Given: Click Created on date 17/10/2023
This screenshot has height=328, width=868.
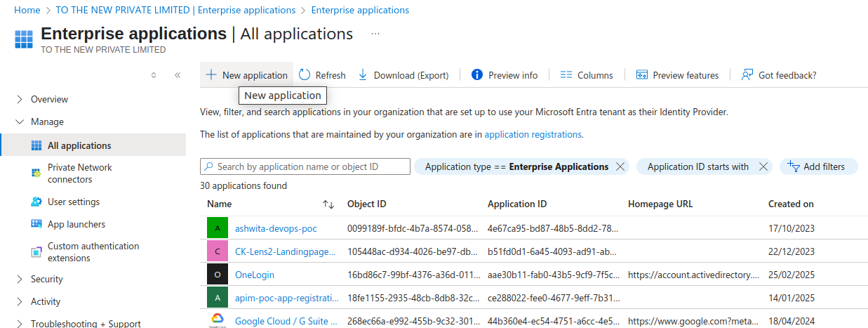Looking at the screenshot, I should pyautogui.click(x=792, y=228).
